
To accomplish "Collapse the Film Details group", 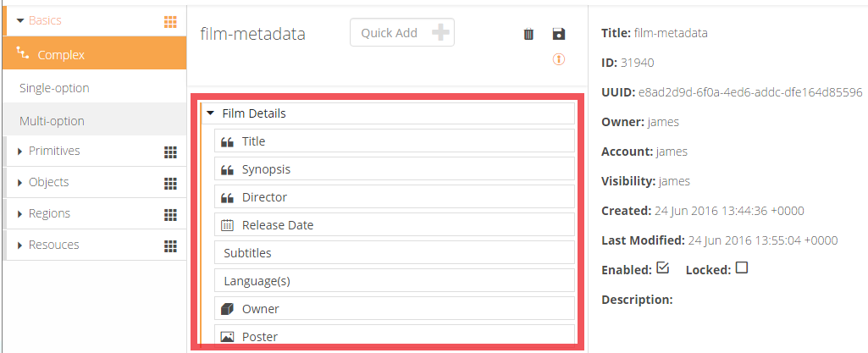I will (x=211, y=113).
